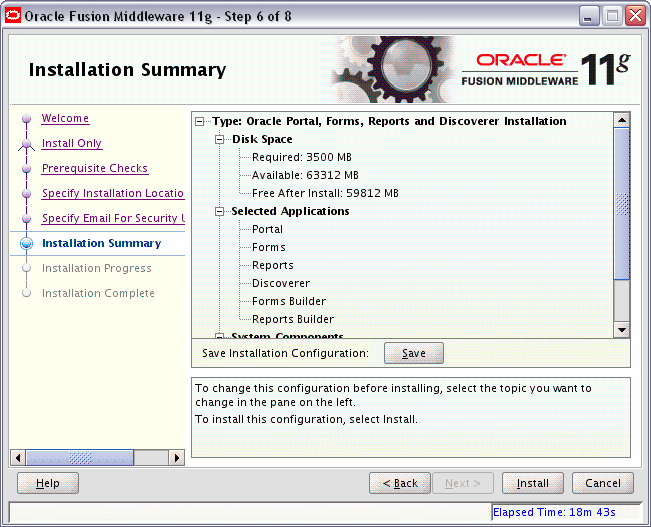Click the Installation Summary current-step icon

click(27, 243)
